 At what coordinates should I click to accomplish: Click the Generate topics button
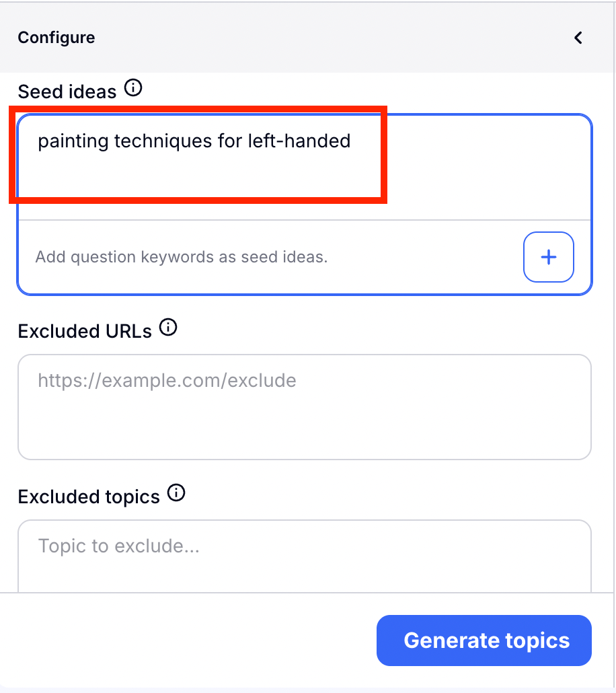pyautogui.click(x=484, y=641)
